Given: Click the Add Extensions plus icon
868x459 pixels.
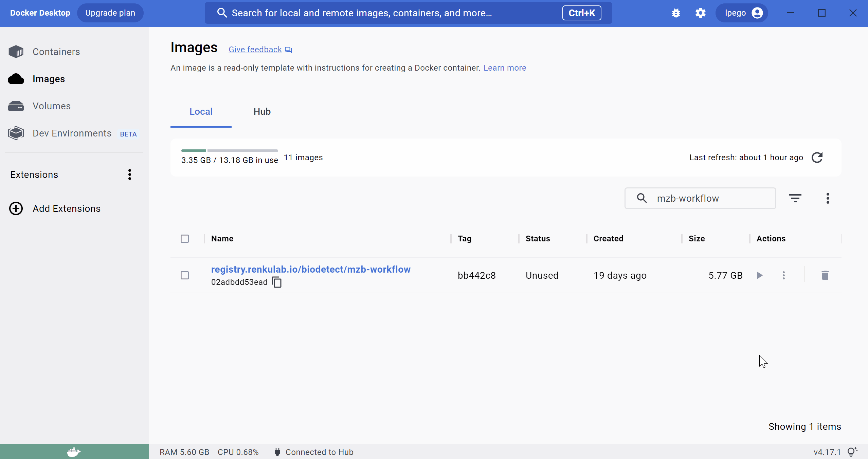Looking at the screenshot, I should coord(16,208).
